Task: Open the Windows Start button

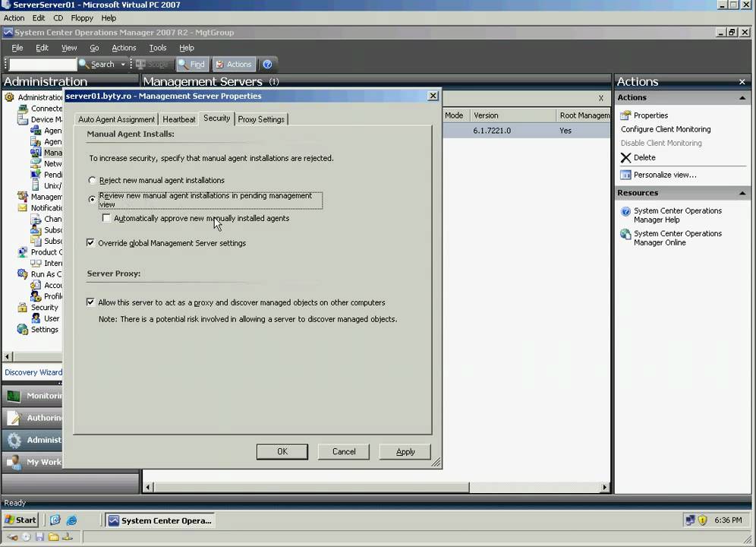Action: coord(20,520)
